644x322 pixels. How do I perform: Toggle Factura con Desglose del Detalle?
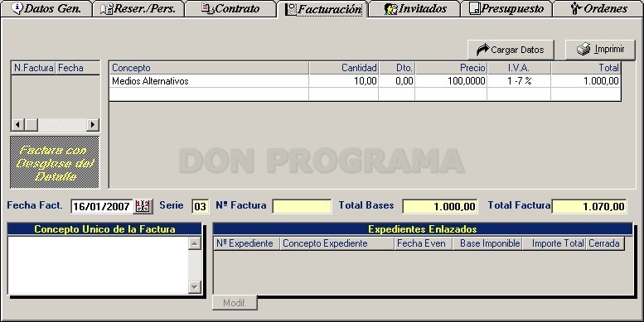point(55,162)
